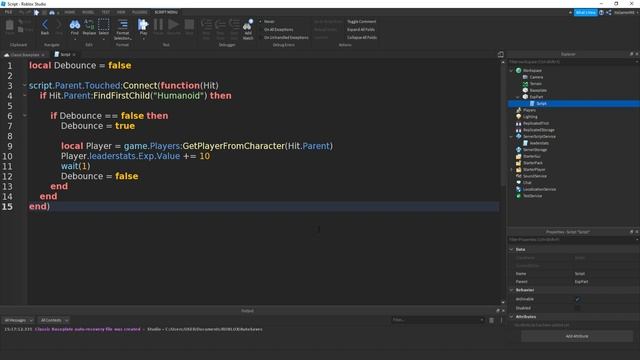Switch to the MODEL ribbon tab

click(88, 12)
